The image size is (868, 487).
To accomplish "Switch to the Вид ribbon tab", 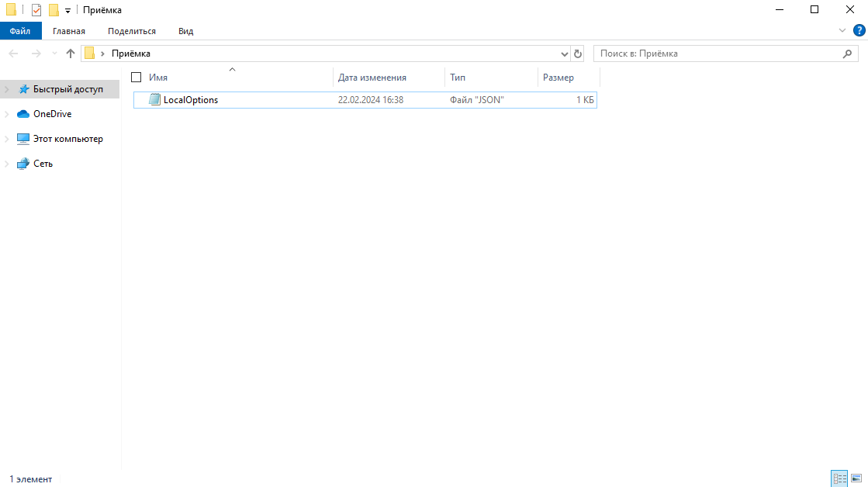I will pos(185,31).
